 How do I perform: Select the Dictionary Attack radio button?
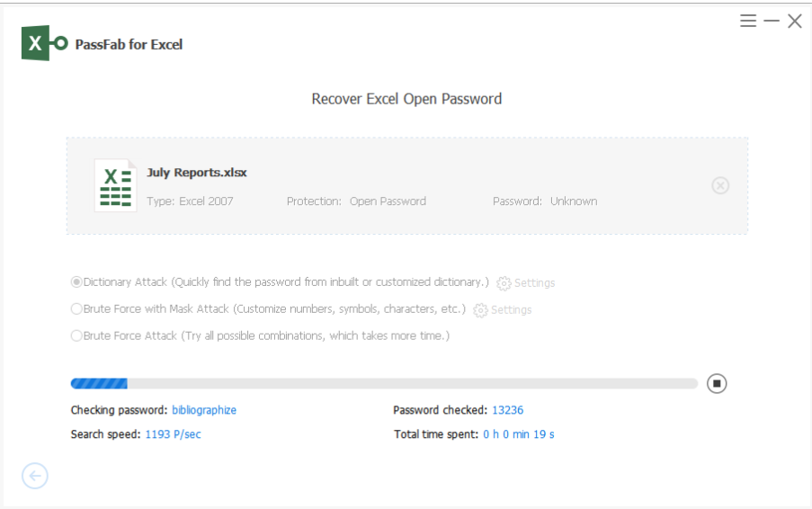(x=76, y=282)
